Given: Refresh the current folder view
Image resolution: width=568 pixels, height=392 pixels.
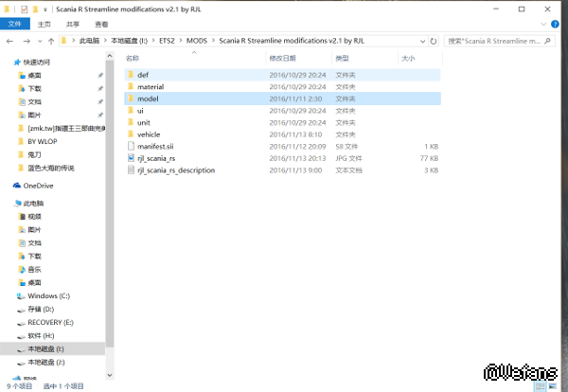Looking at the screenshot, I should (434, 42).
